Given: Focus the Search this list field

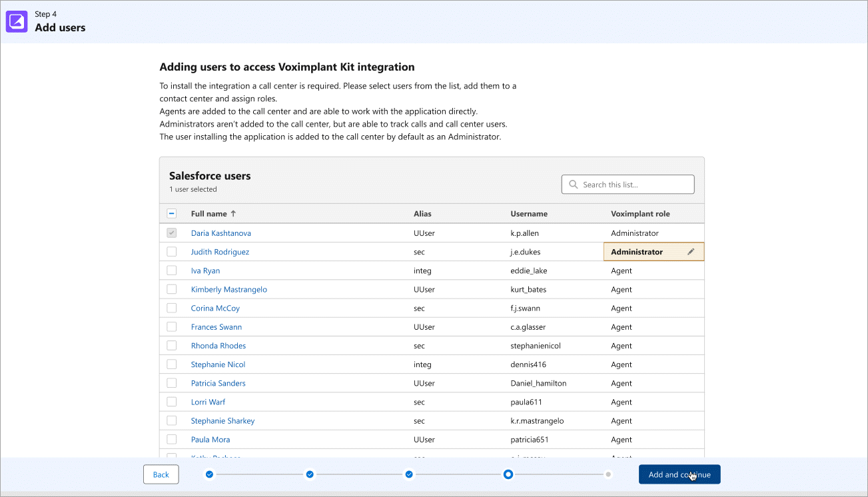Looking at the screenshot, I should click(x=628, y=185).
